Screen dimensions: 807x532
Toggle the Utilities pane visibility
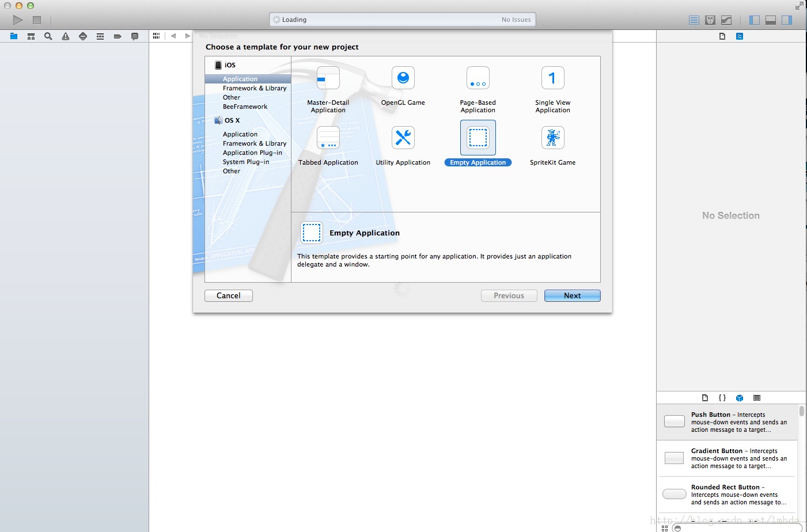(787, 20)
